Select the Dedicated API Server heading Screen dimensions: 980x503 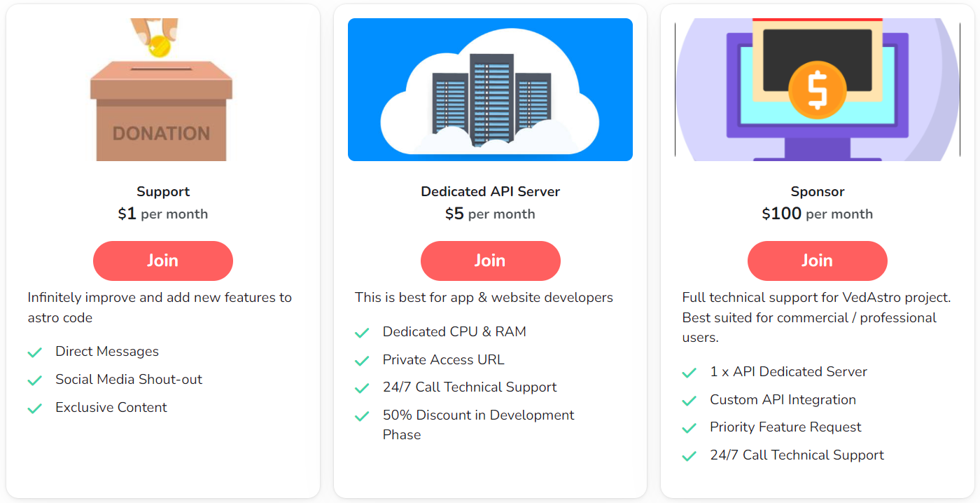490,192
